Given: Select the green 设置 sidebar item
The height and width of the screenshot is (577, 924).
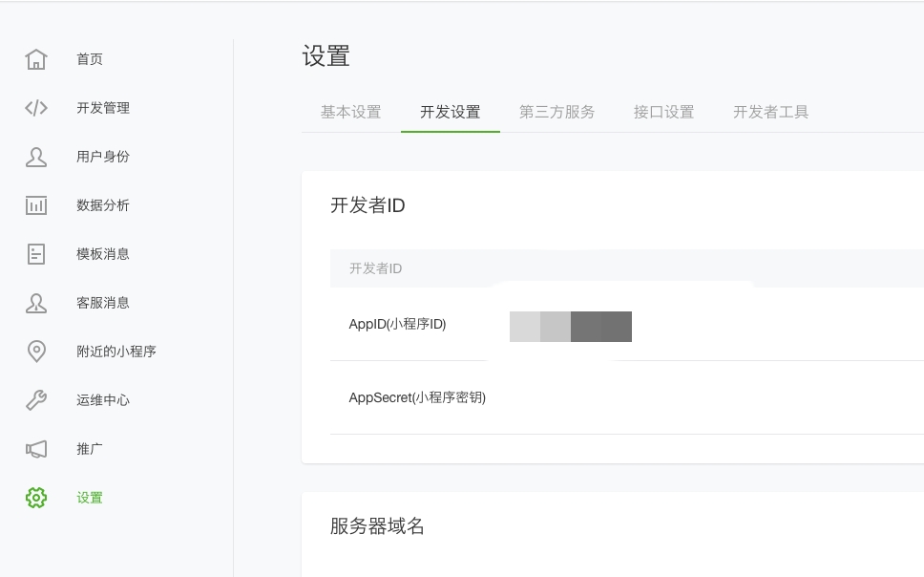Looking at the screenshot, I should 90,498.
